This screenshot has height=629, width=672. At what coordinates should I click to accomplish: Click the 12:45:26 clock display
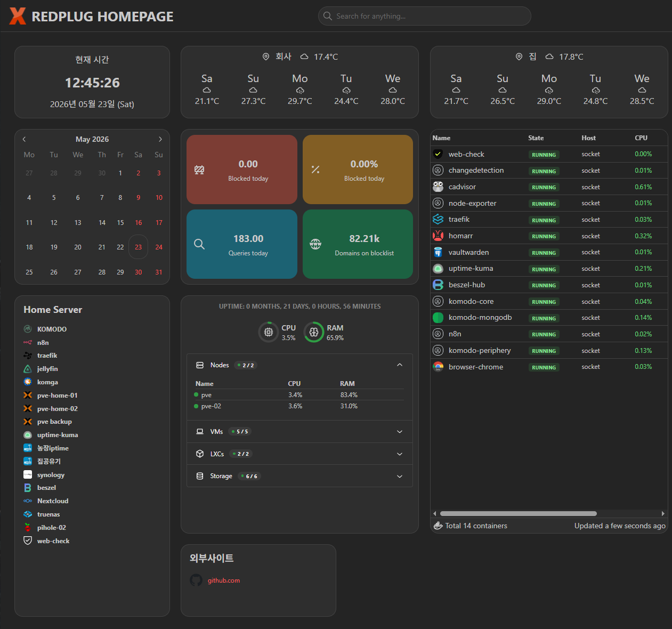pos(92,83)
